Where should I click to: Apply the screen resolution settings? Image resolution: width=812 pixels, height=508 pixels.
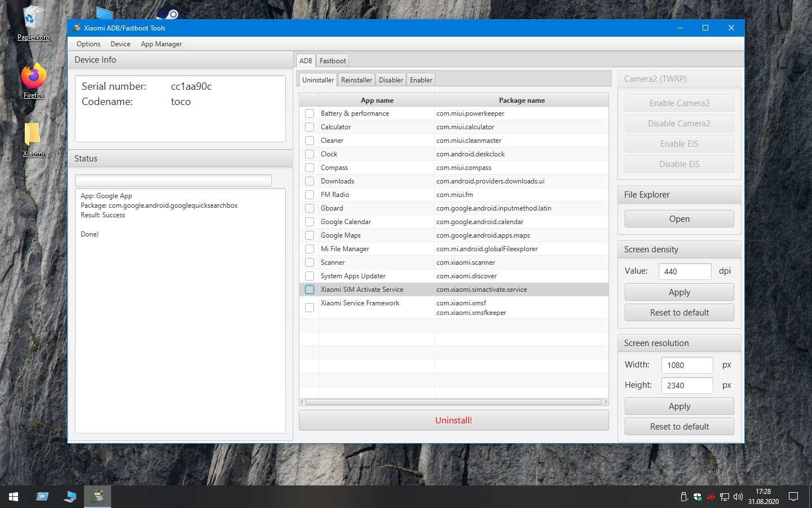tap(679, 406)
